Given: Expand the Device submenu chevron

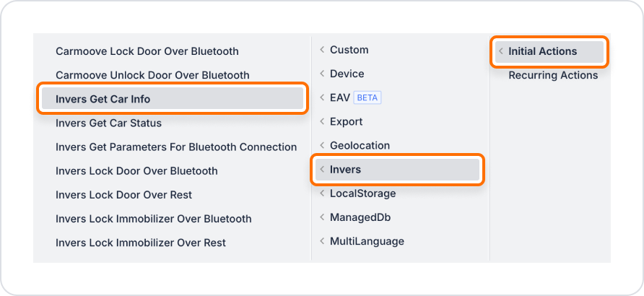Looking at the screenshot, I should pos(322,74).
